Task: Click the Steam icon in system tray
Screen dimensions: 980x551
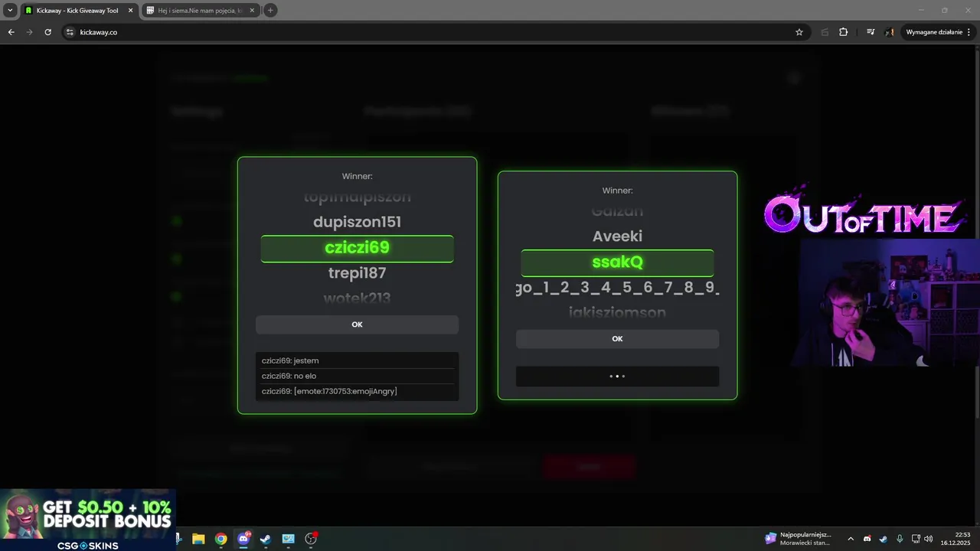Action: 883,539
